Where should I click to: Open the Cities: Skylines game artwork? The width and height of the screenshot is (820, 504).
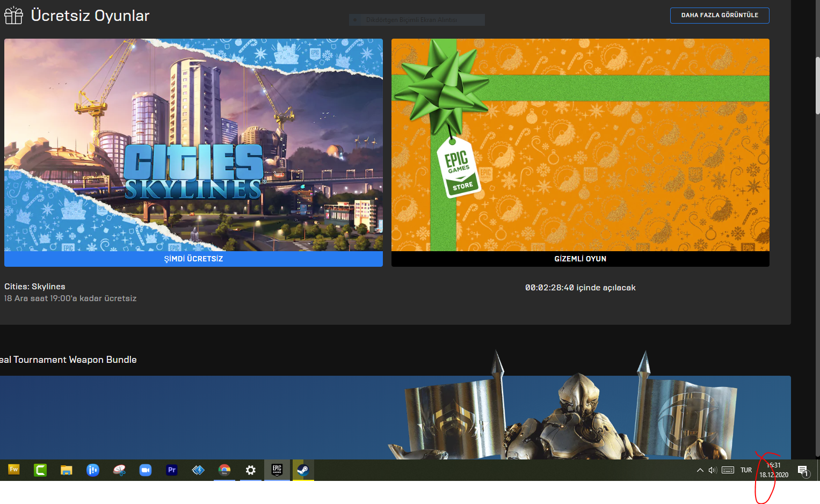coord(193,145)
